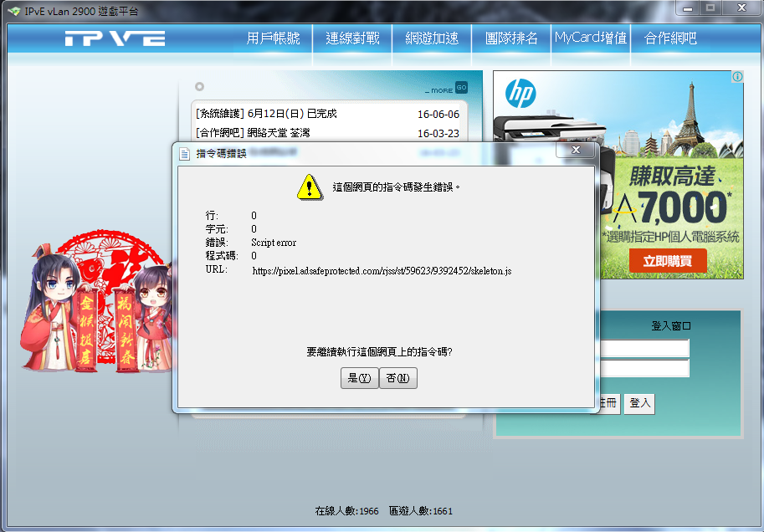Click 是(Y) to continue running script
The width and height of the screenshot is (764, 532).
point(360,378)
